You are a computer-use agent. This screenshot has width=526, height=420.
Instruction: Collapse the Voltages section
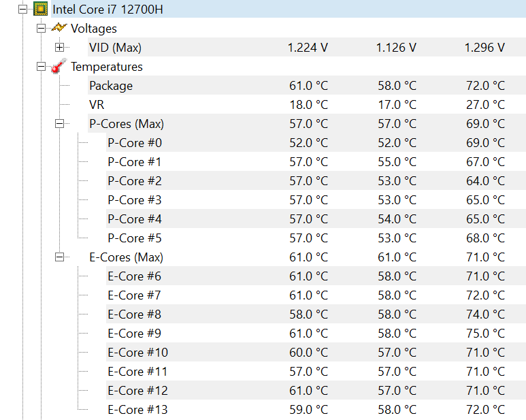(41, 28)
